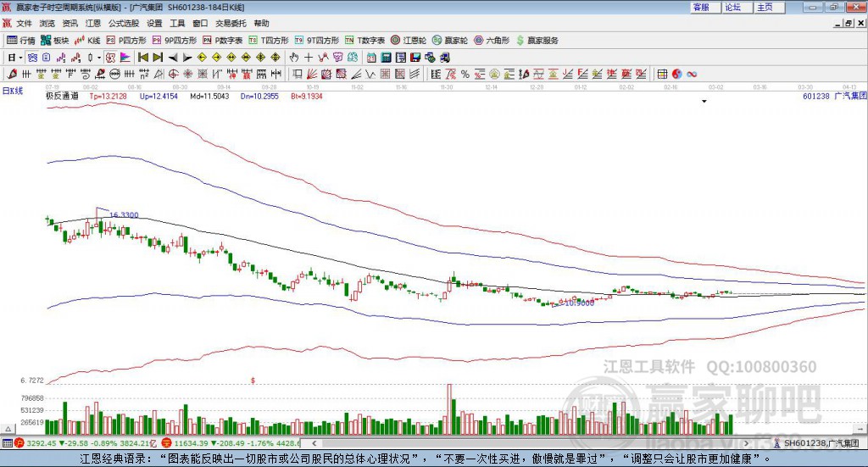Click the small black dropdown triangle above the chart

(704, 101)
